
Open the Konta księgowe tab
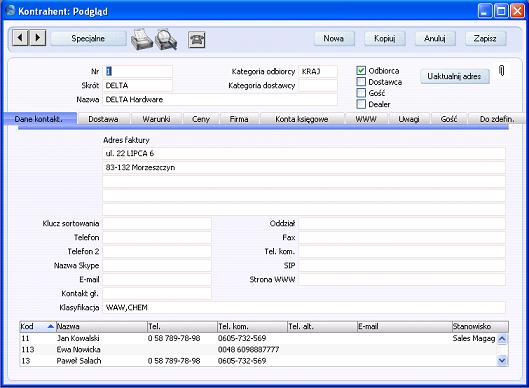(x=302, y=119)
